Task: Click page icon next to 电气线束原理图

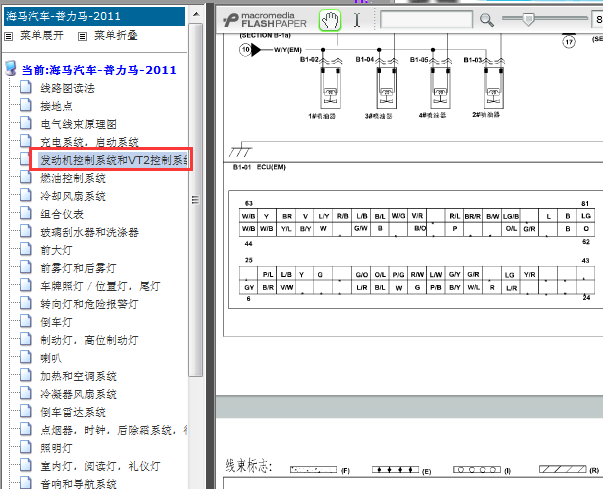Action: [26, 123]
